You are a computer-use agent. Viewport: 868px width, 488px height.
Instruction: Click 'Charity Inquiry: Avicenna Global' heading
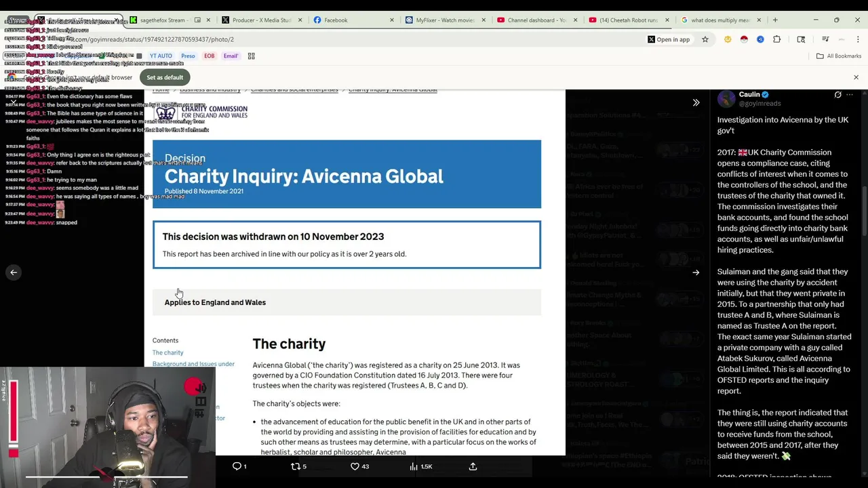(x=303, y=176)
